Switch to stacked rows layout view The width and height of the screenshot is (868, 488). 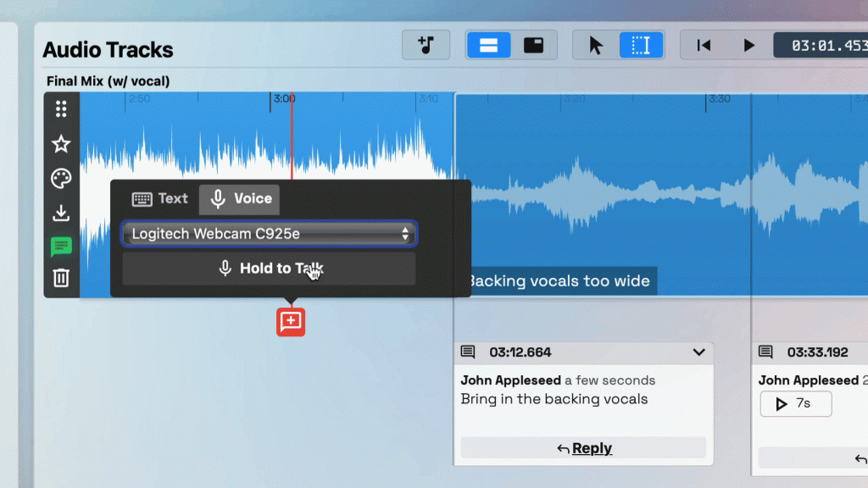point(489,45)
